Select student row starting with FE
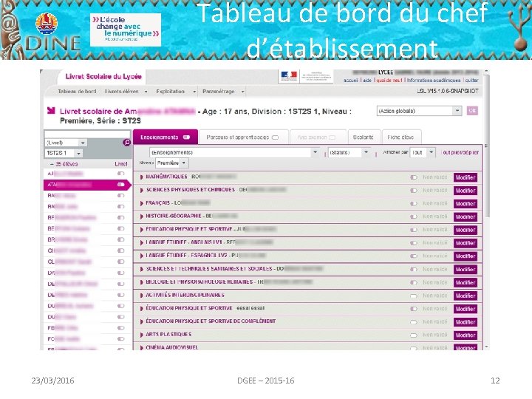 87,328
